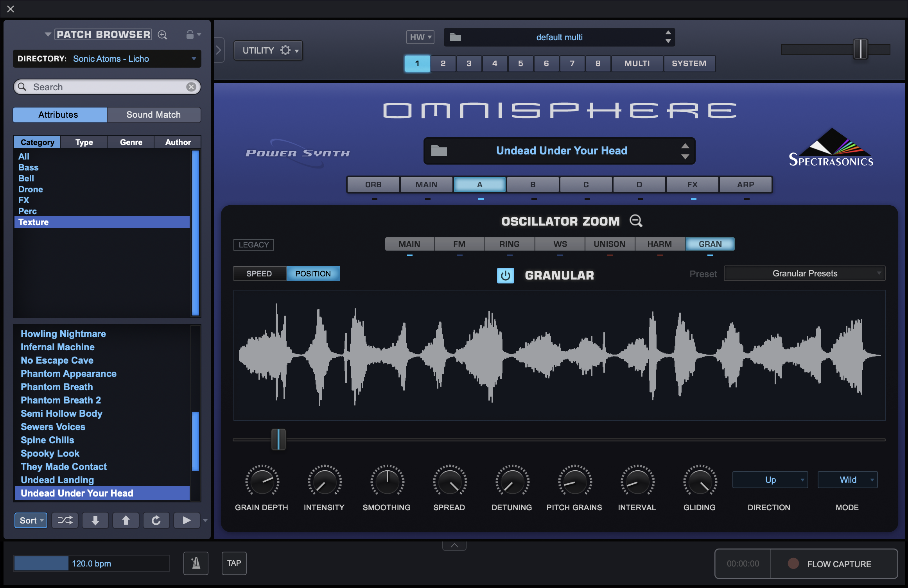Click the Flow Capture record dot
The width and height of the screenshot is (908, 588).
coord(793,563)
